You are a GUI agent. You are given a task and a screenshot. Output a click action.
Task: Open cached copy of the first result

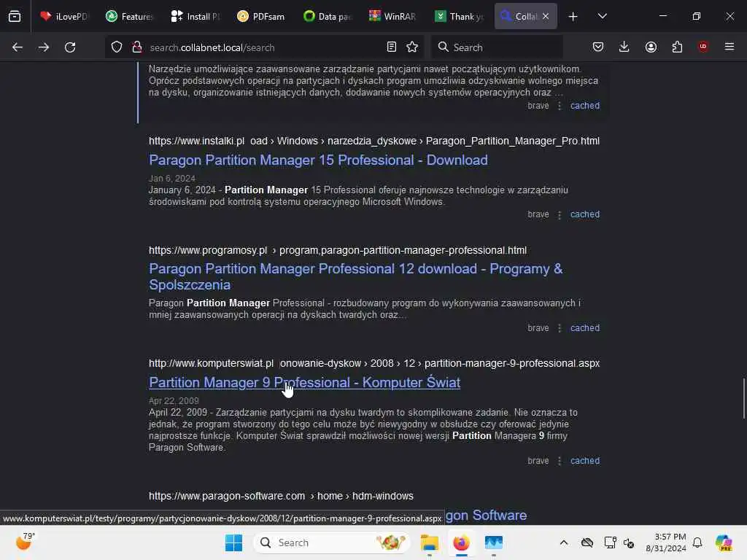(585, 106)
